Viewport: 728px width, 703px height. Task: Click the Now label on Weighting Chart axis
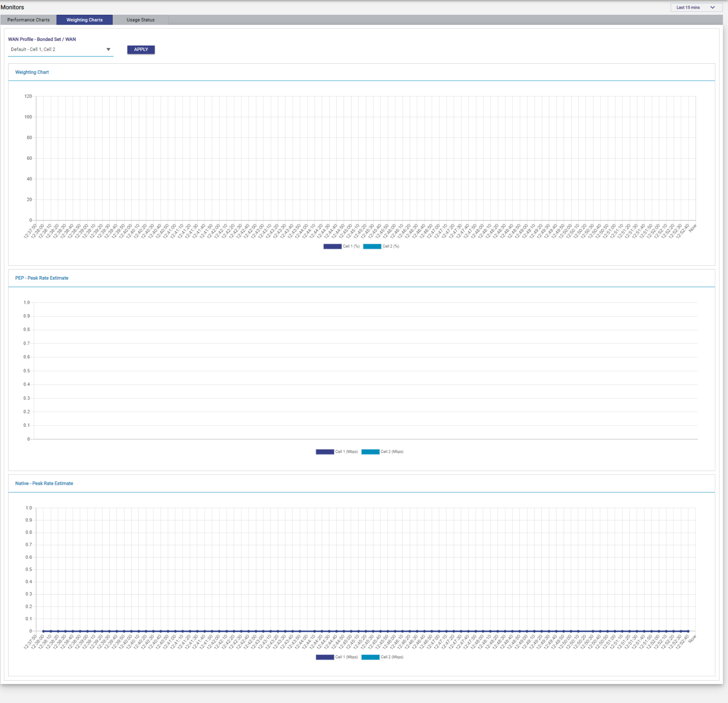(x=692, y=228)
